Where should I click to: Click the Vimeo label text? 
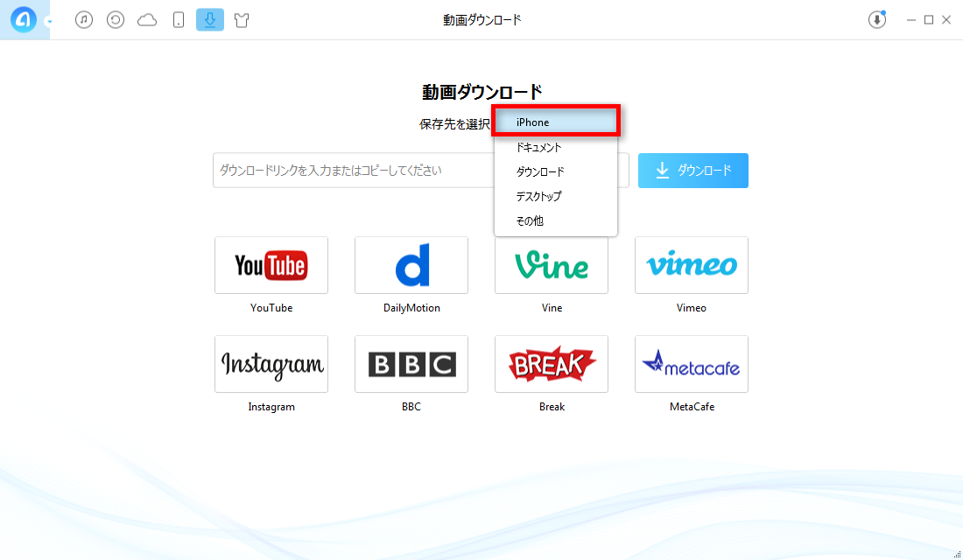point(692,308)
